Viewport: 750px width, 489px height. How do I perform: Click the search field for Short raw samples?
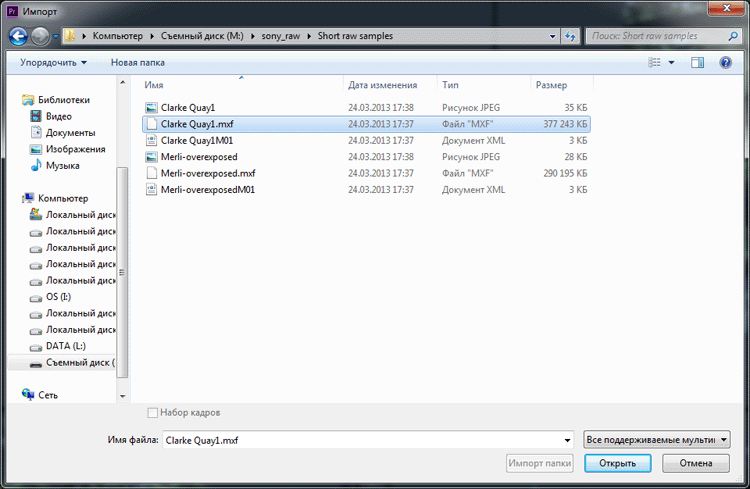tap(657, 36)
